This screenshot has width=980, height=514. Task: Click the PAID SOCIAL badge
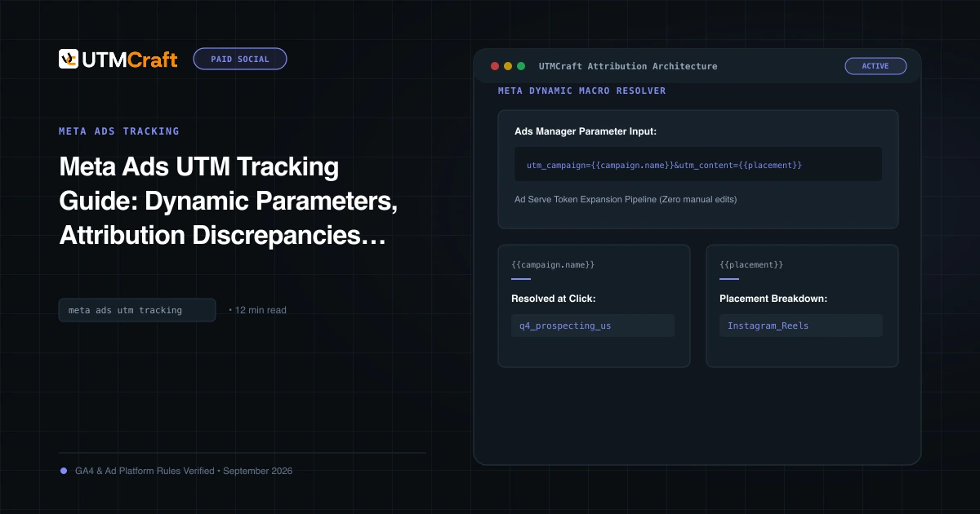pyautogui.click(x=240, y=59)
